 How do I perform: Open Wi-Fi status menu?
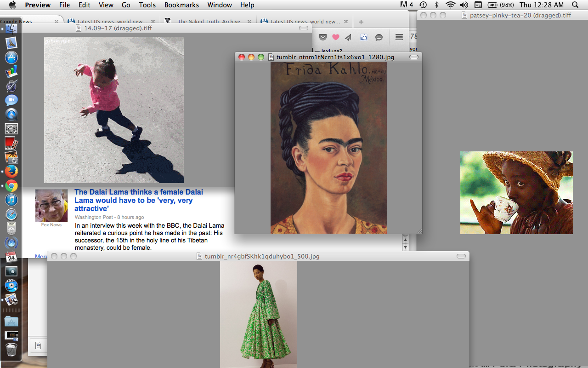451,5
